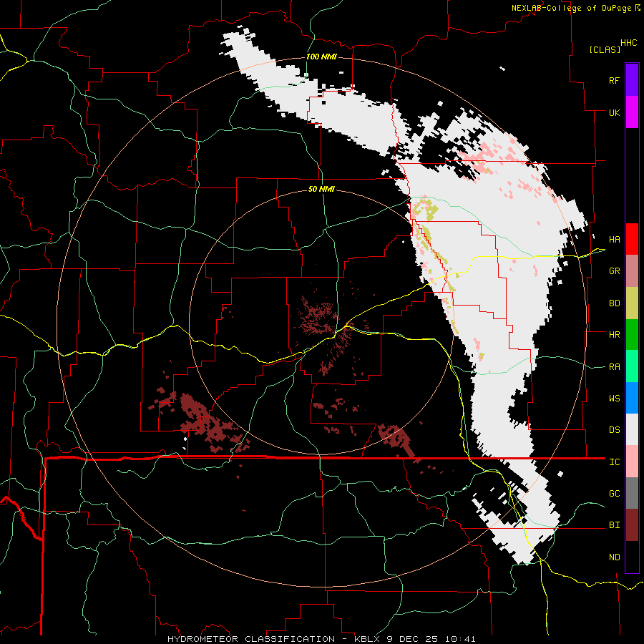This screenshot has width=644, height=644.
Task: Click the purple RF color swatch
Action: tap(632, 80)
